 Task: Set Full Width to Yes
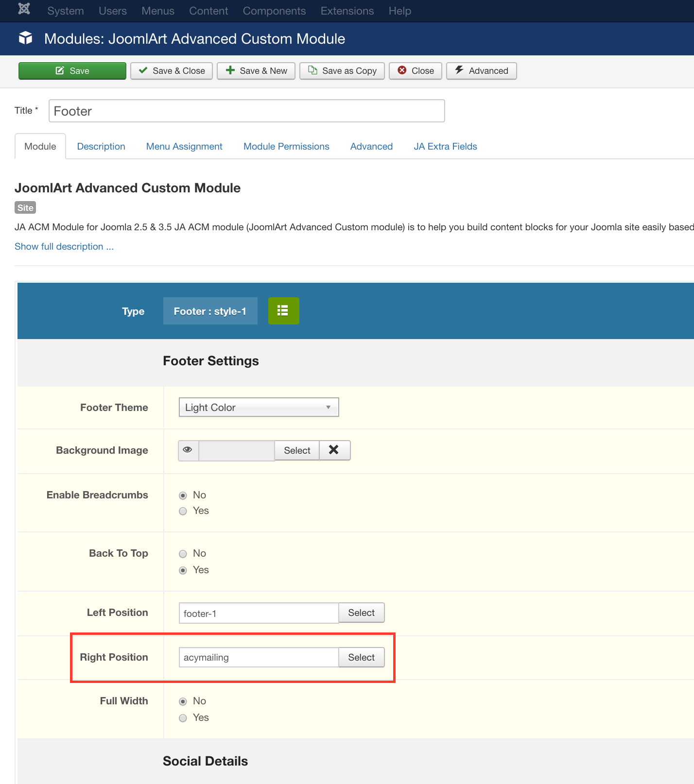(183, 718)
